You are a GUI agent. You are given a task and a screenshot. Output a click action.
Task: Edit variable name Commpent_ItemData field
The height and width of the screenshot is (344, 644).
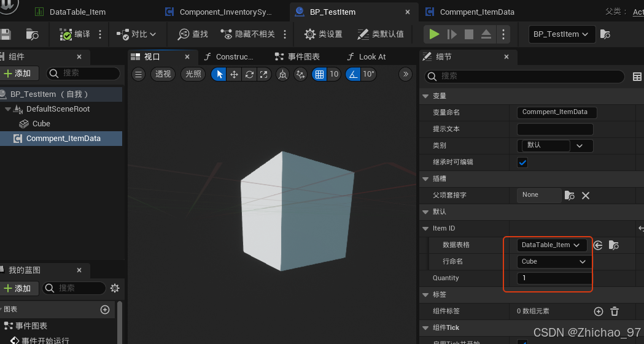coord(557,112)
